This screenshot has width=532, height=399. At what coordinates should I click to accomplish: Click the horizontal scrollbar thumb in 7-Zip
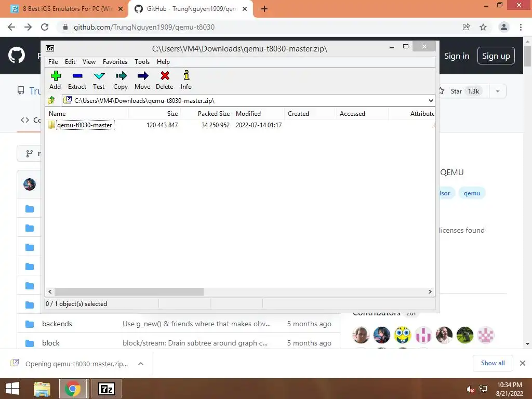point(129,292)
